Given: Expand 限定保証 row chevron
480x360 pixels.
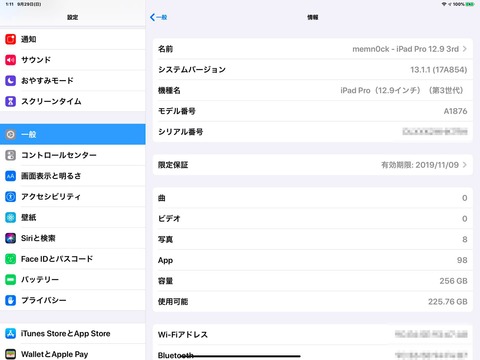Looking at the screenshot, I should (x=465, y=165).
